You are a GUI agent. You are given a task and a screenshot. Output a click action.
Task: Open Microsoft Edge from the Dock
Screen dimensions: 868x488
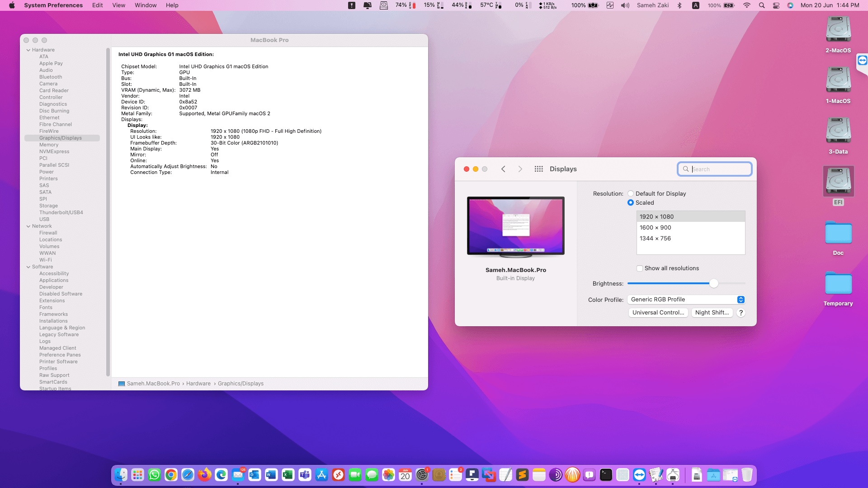[x=221, y=475]
